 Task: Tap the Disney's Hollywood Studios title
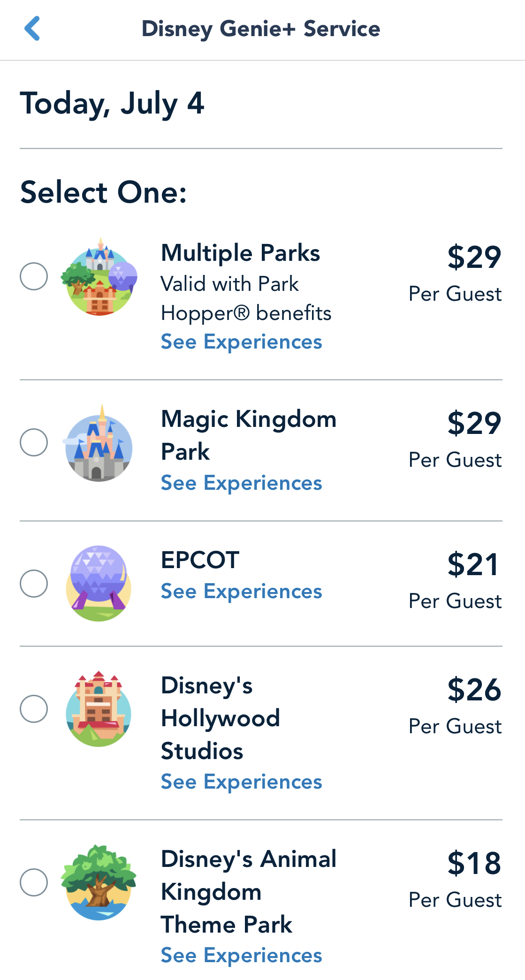pyautogui.click(x=221, y=718)
